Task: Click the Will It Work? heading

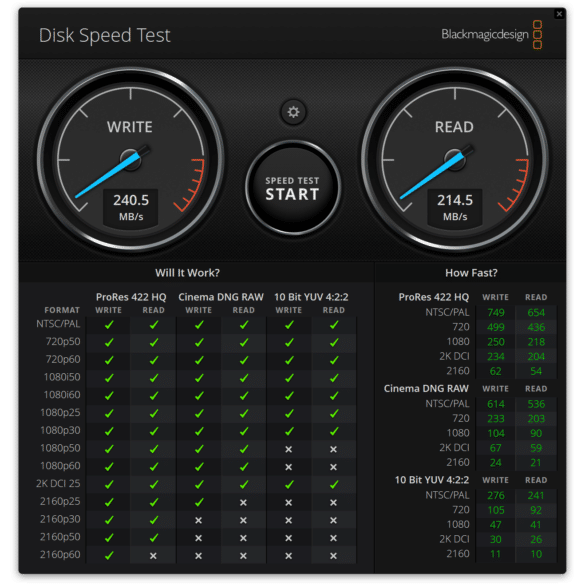Action: (187, 273)
